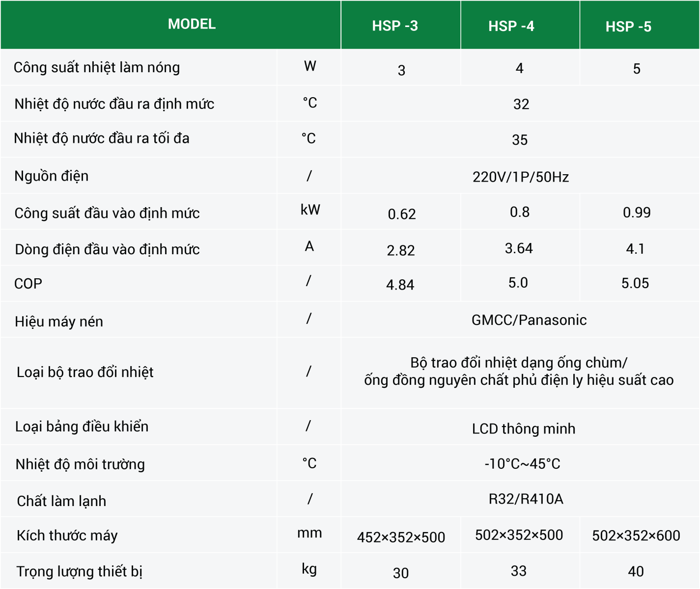Select the HSP -5 column header

628,27
